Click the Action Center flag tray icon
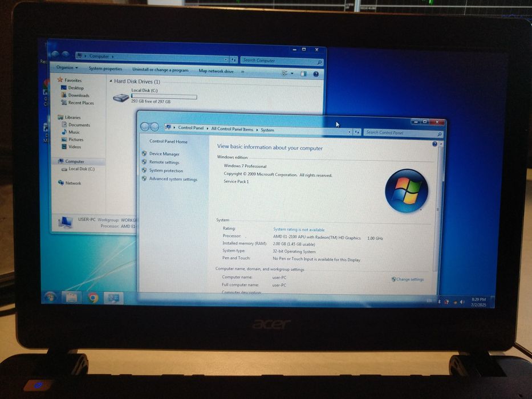Screen dimensions: 532x399 (446, 302)
